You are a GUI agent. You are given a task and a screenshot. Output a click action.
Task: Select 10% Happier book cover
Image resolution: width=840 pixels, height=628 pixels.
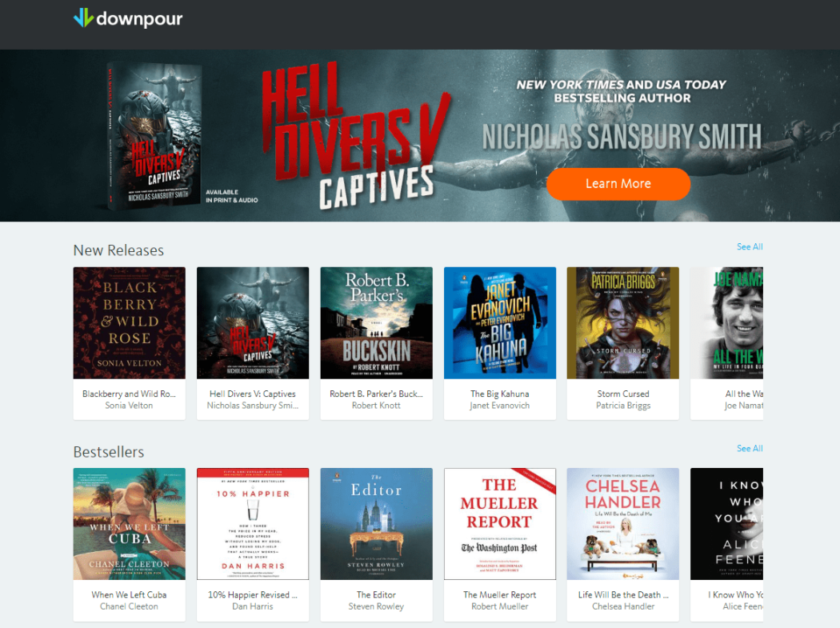(253, 524)
